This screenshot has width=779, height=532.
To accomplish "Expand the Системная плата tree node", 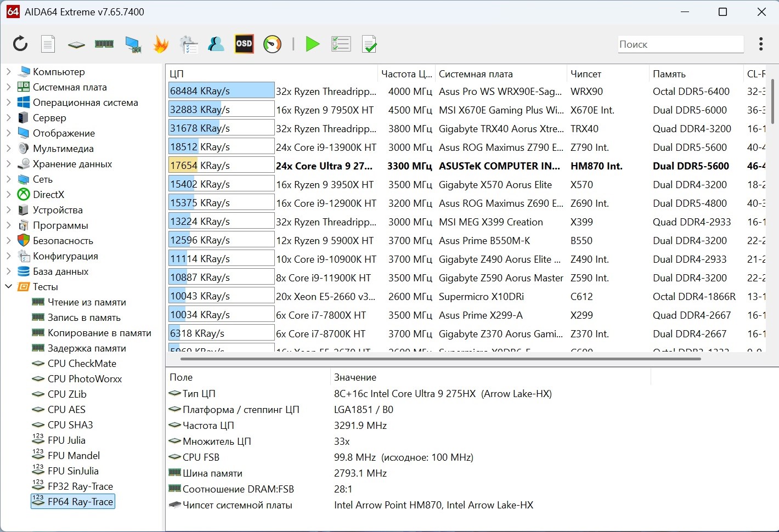I will [8, 87].
